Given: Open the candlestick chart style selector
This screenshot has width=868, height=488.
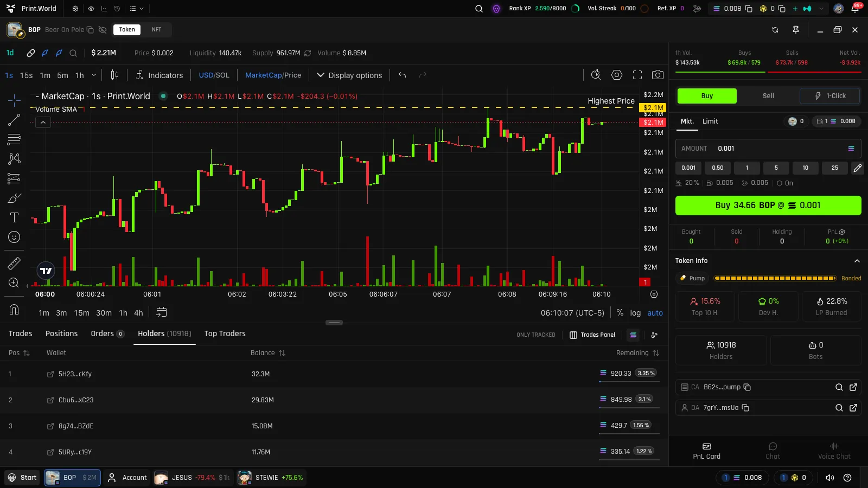Looking at the screenshot, I should pyautogui.click(x=114, y=75).
